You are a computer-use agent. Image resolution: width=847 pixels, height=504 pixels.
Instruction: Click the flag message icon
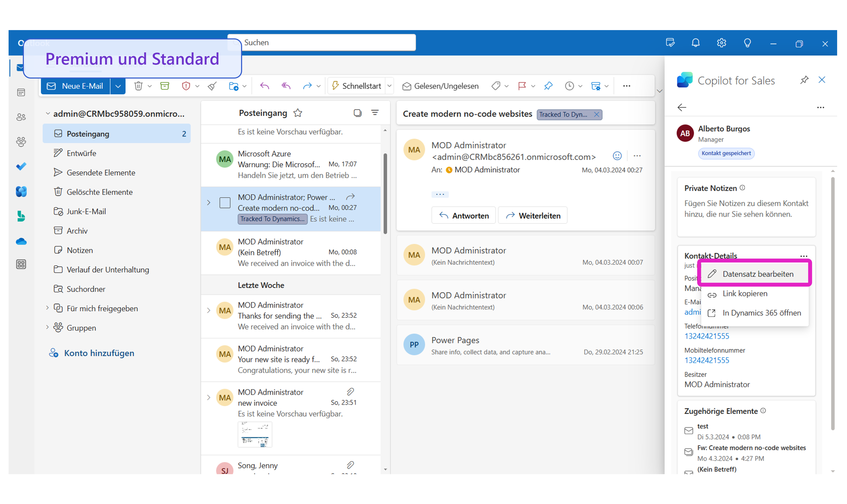coord(522,86)
